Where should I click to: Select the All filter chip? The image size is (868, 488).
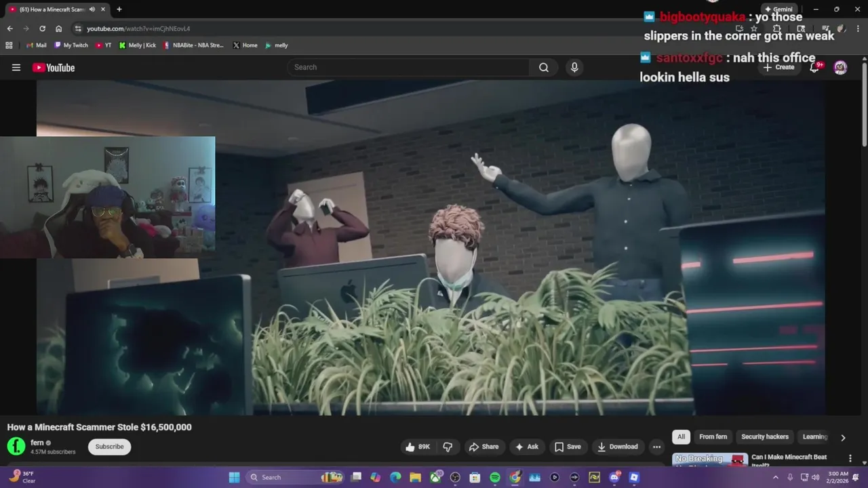(x=681, y=437)
